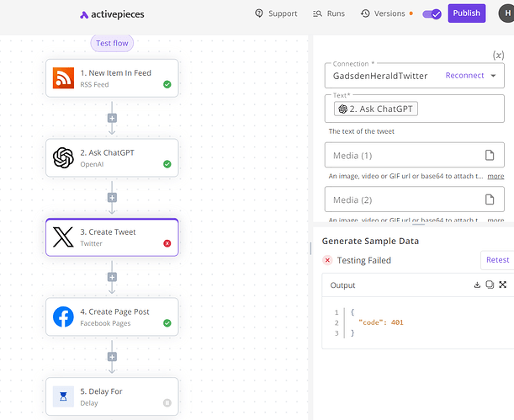Click the vertical sidebar divider handle

pos(310,248)
